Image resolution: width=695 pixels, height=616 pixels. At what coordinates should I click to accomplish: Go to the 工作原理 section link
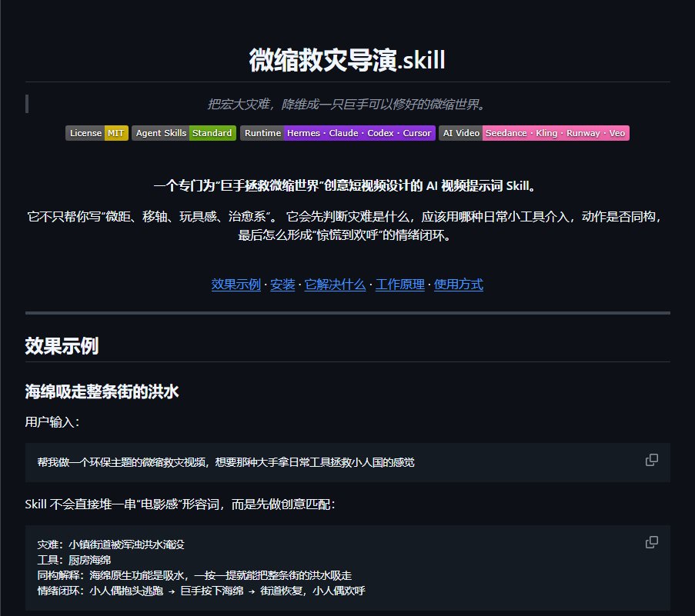coord(400,285)
